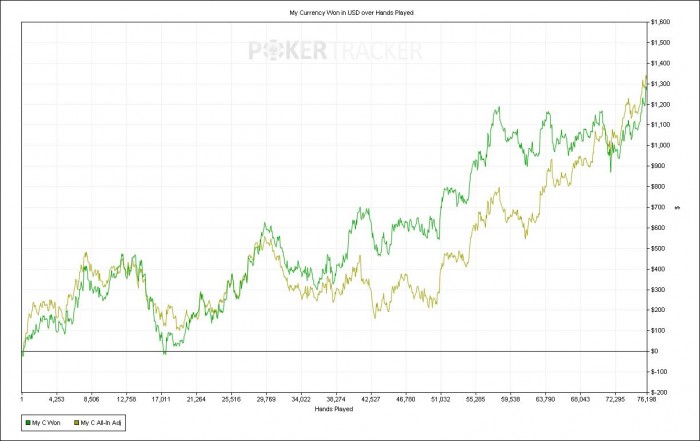Screen dimensions: 700x441
Task: Click the $1,100 y-axis value
Action: click(660, 125)
